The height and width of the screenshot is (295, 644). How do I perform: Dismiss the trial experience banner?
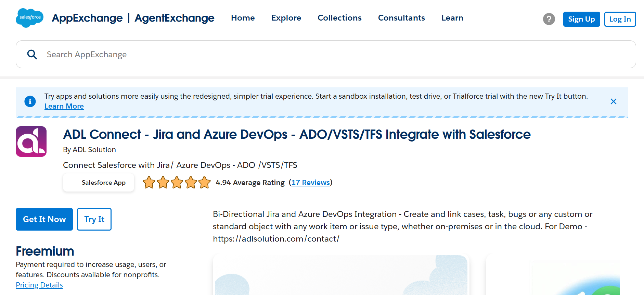click(613, 101)
